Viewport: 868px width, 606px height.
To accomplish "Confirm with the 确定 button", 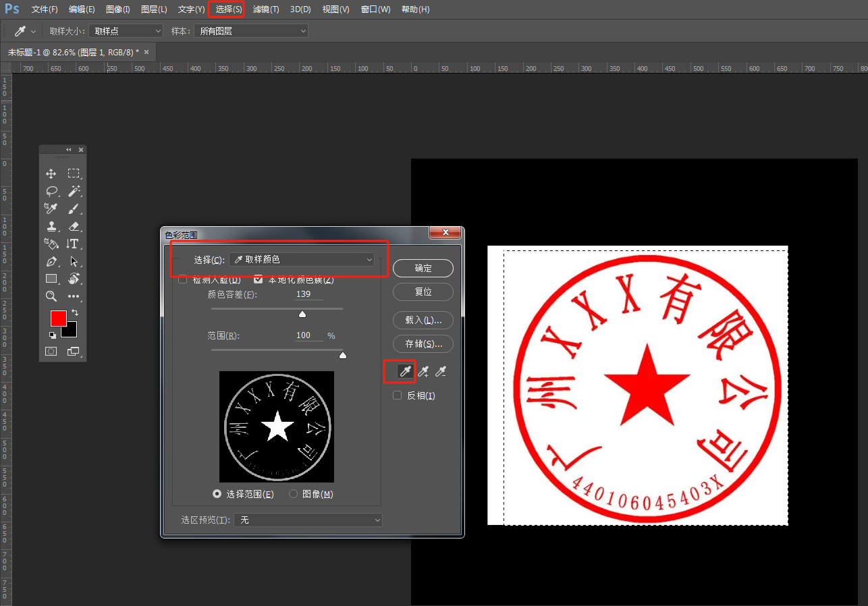I will tap(423, 268).
